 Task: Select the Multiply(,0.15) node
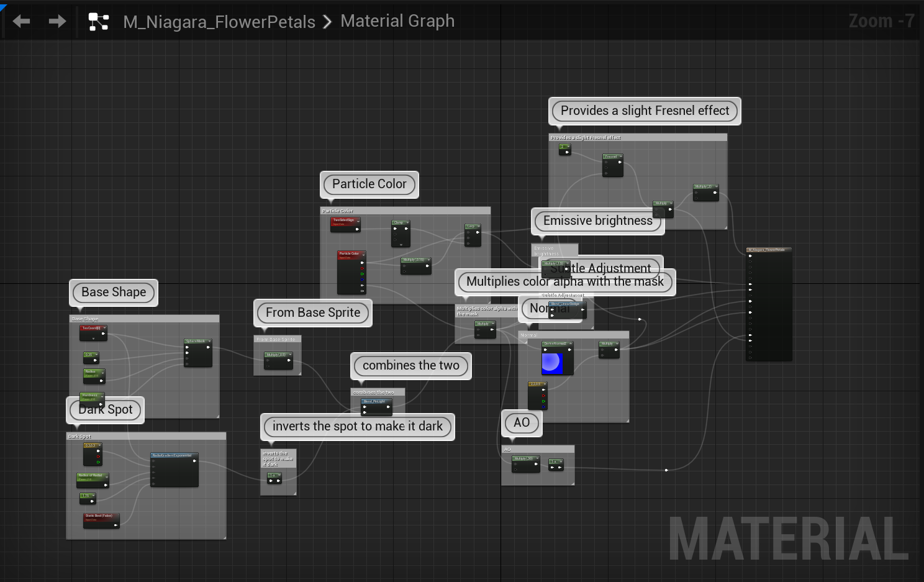415,266
